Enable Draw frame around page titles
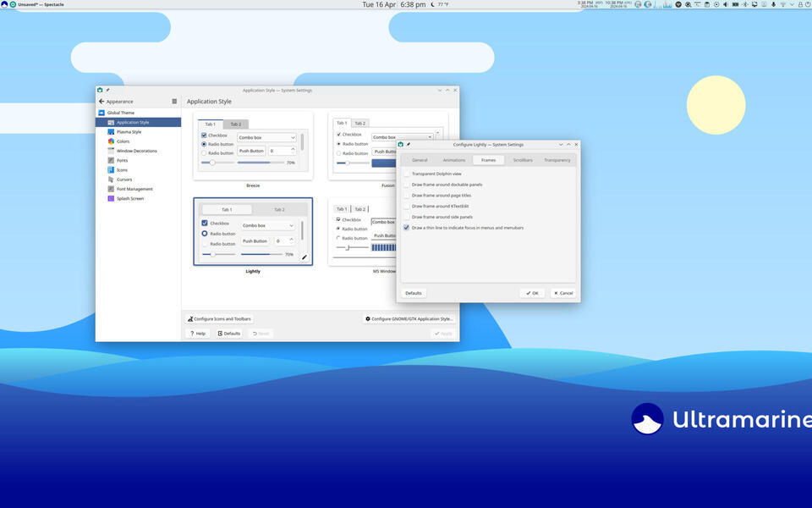 tap(407, 196)
